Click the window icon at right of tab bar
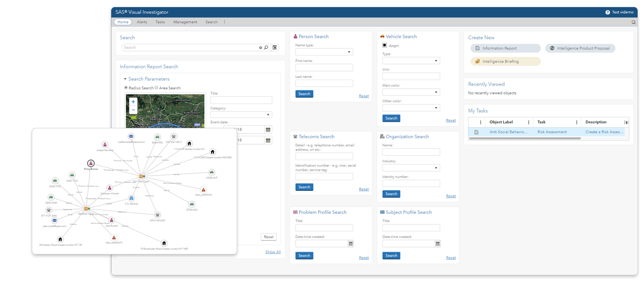 [x=633, y=22]
